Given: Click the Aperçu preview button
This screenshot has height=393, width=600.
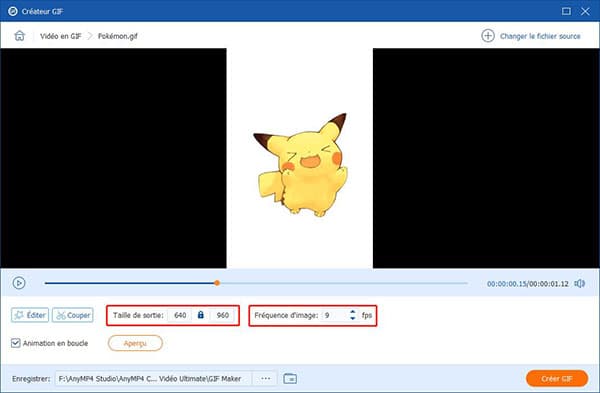Looking at the screenshot, I should click(135, 343).
